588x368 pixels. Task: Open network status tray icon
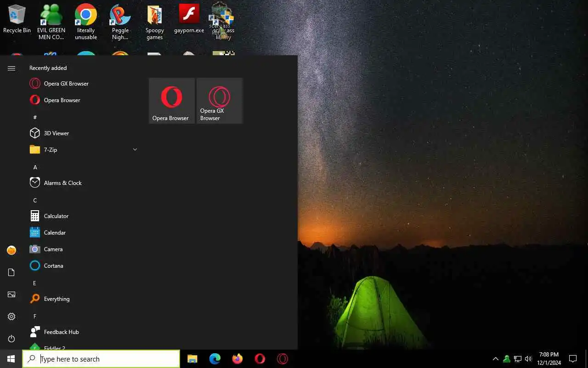pos(518,359)
